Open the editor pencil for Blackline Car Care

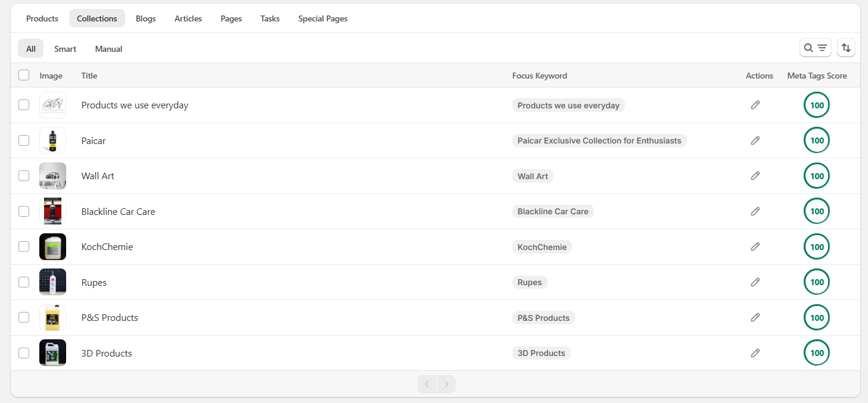point(755,211)
